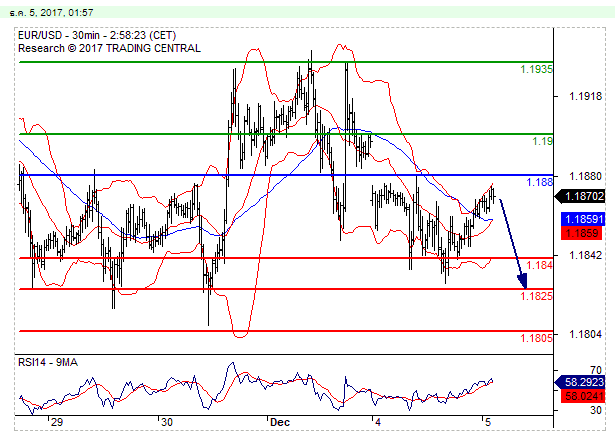The height and width of the screenshot is (439, 615).
Task: Click the blue RSI value tag 58.2923
Action: coord(580,382)
